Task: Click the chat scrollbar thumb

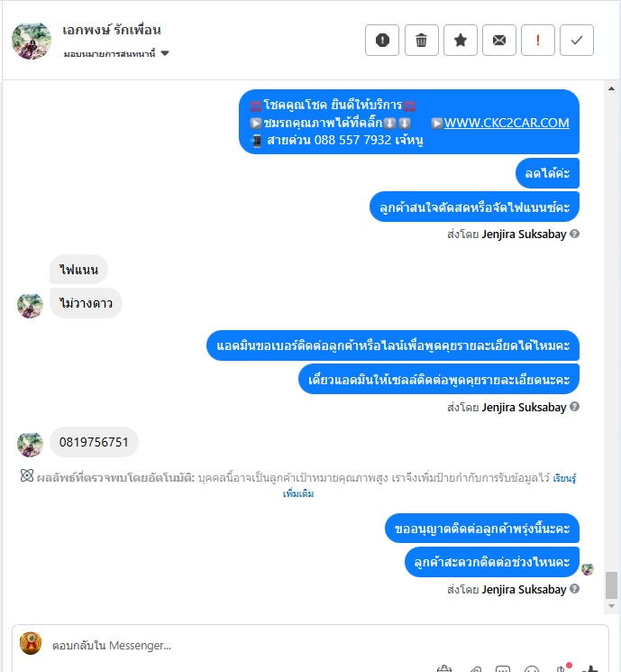Action: point(611,585)
